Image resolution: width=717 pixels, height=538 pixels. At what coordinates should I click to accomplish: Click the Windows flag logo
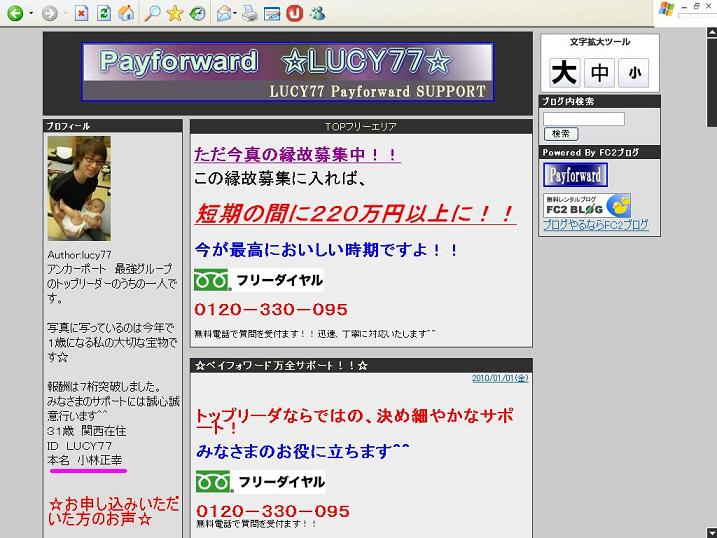(x=666, y=9)
